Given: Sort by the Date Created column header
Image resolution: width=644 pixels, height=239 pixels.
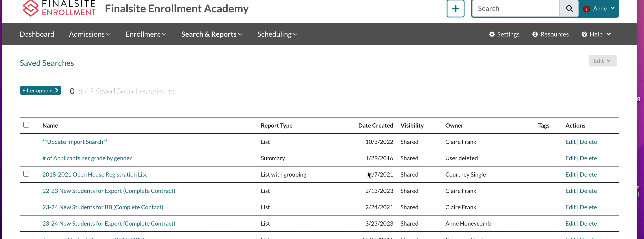Looking at the screenshot, I should (x=375, y=125).
